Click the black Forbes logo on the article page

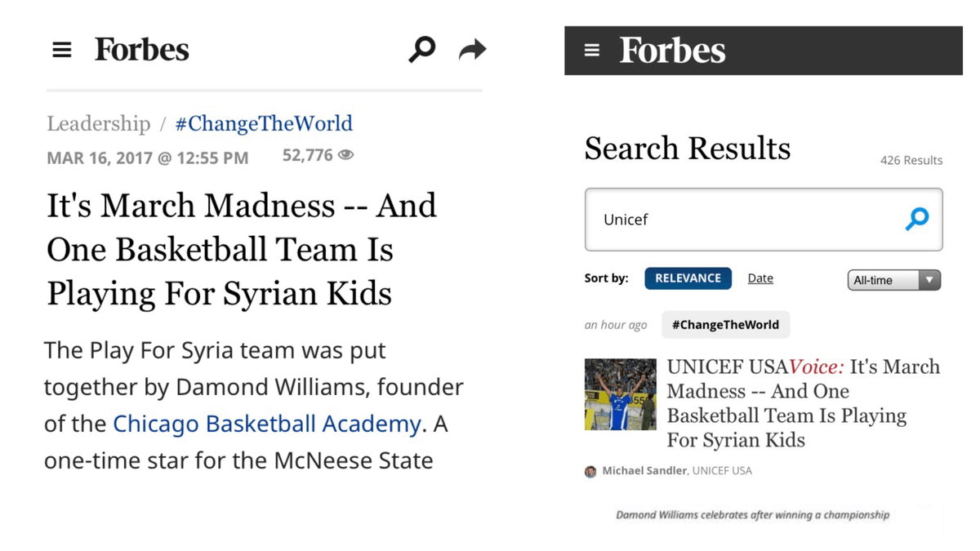[141, 50]
